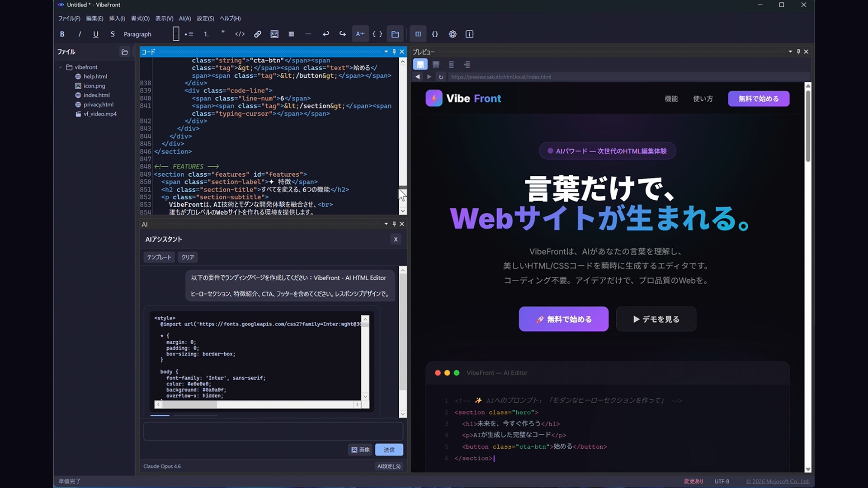
Task: Toggle the split columns layout button
Action: [418, 34]
